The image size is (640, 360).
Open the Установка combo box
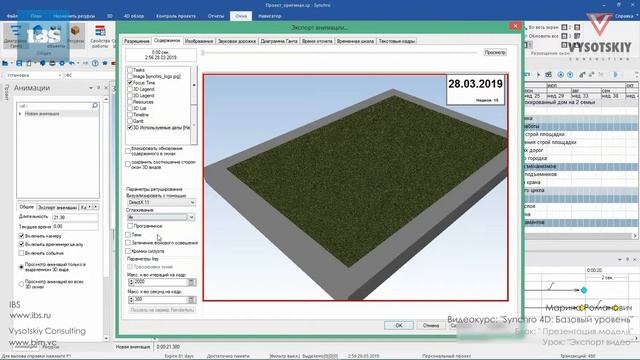pos(34,76)
